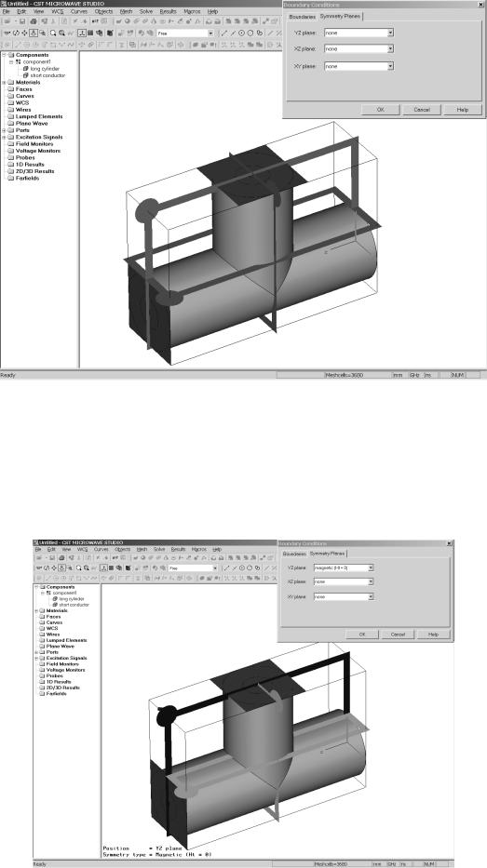The height and width of the screenshot is (868, 487).
Task: Pick the plain circle curve tool, lower window
Action: 249,568
